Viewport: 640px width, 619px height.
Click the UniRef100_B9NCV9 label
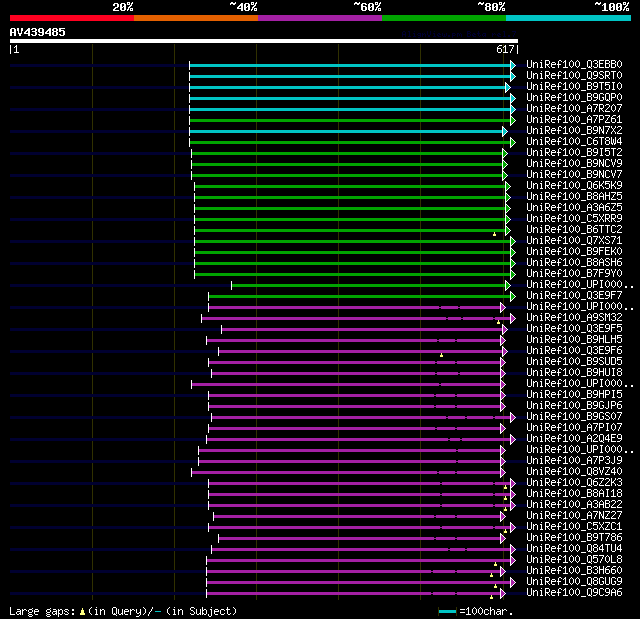574,164
